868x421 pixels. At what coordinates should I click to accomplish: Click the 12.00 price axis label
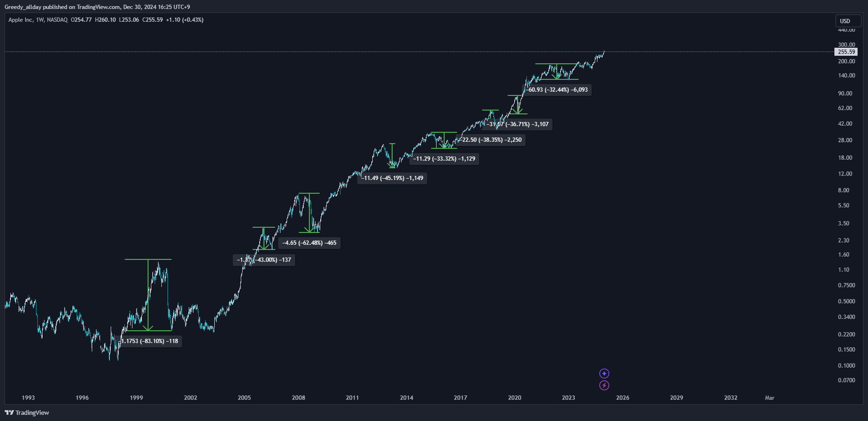click(x=845, y=174)
